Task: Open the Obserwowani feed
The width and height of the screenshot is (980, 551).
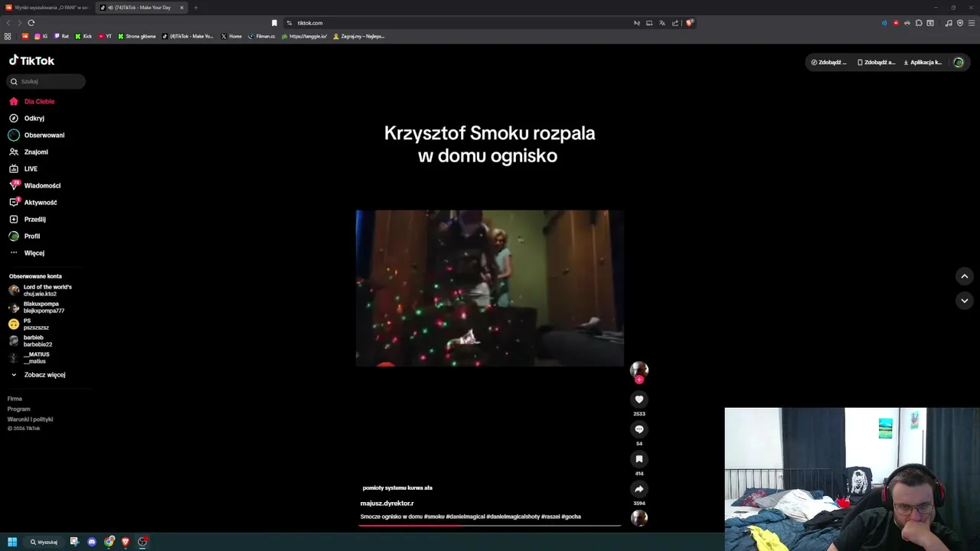Action: point(37,135)
